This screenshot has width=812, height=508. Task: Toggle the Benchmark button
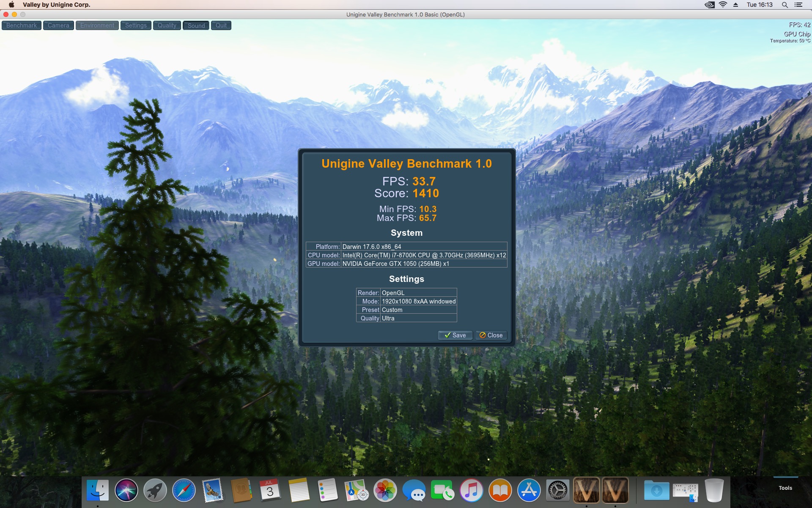22,25
